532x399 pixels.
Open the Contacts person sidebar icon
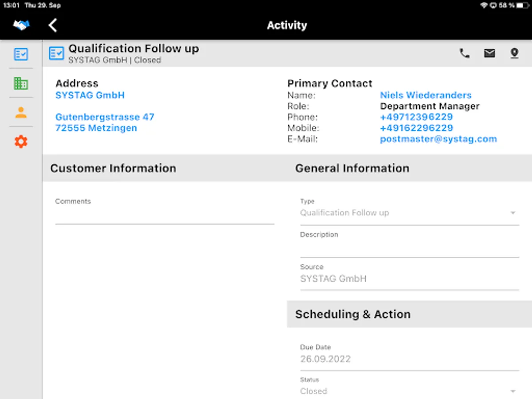(21, 113)
